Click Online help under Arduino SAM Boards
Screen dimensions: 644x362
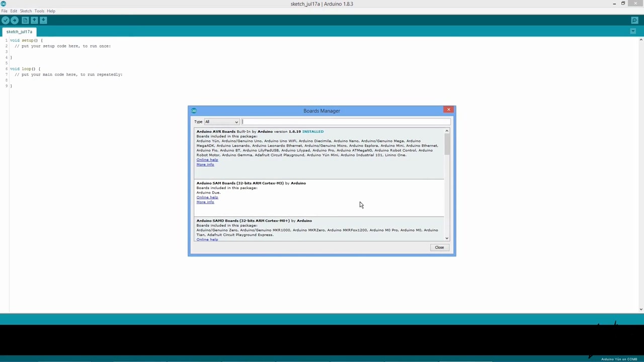[207, 197]
